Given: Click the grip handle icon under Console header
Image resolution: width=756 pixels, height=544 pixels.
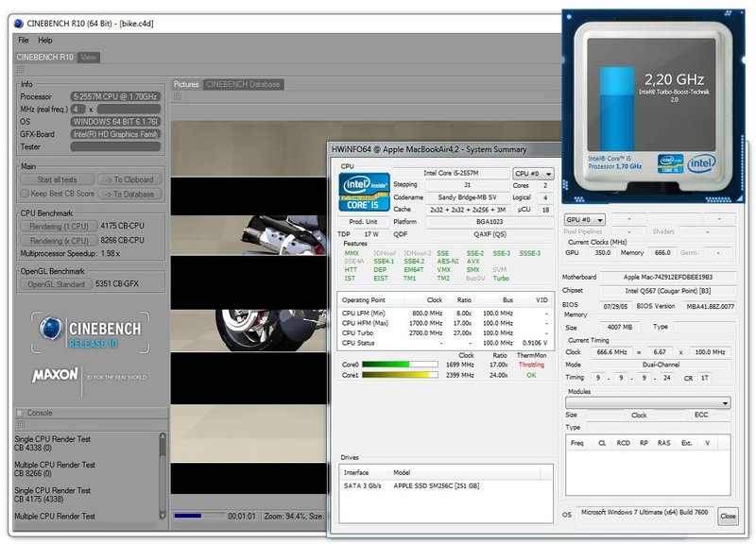Looking at the screenshot, I should 21,424.
